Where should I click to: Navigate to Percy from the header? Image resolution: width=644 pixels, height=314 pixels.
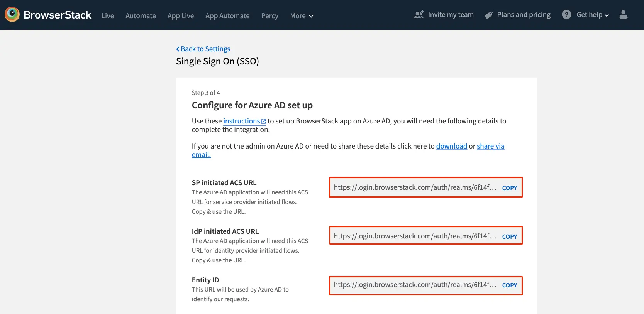269,16
